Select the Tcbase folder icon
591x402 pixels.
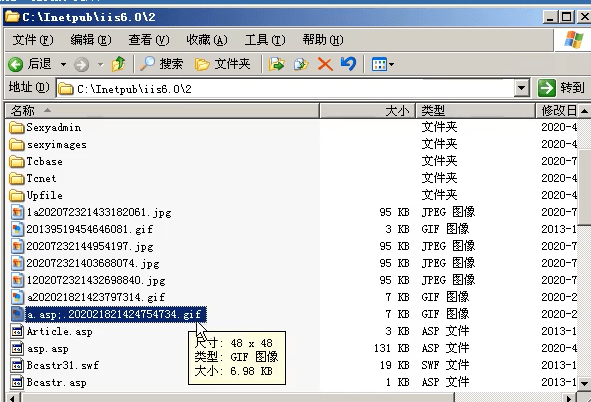(17, 161)
